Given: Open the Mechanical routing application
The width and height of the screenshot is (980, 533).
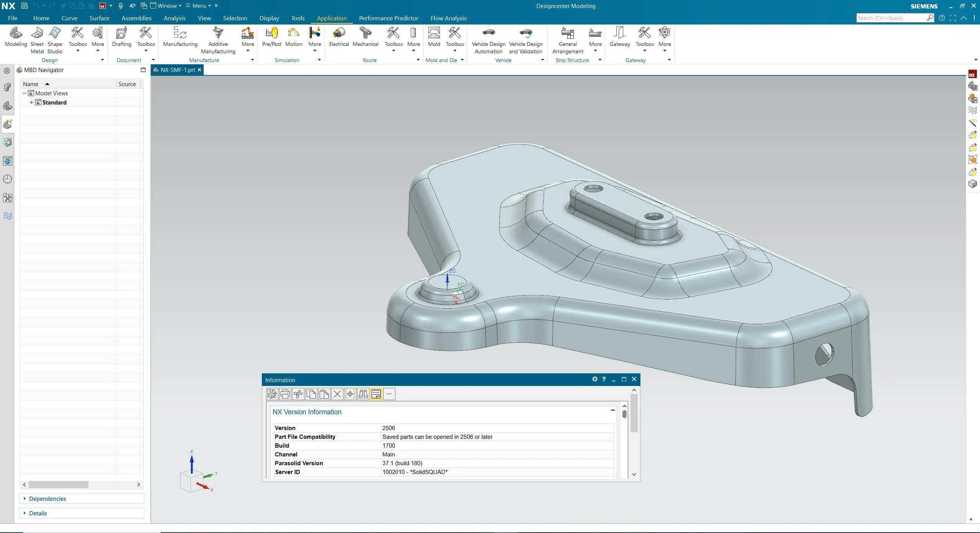Looking at the screenshot, I should pos(365,37).
